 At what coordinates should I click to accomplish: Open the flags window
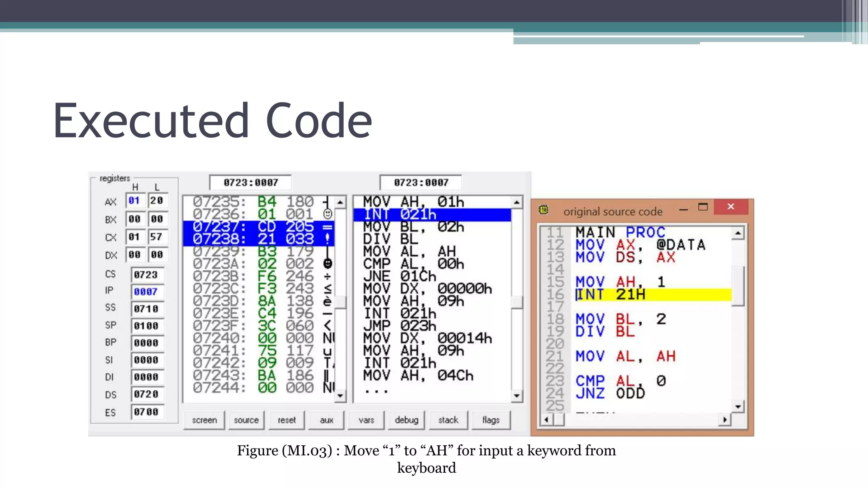pos(491,420)
